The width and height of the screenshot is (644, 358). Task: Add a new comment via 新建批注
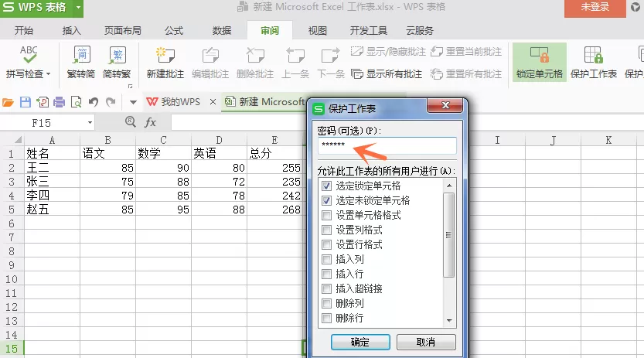165,62
